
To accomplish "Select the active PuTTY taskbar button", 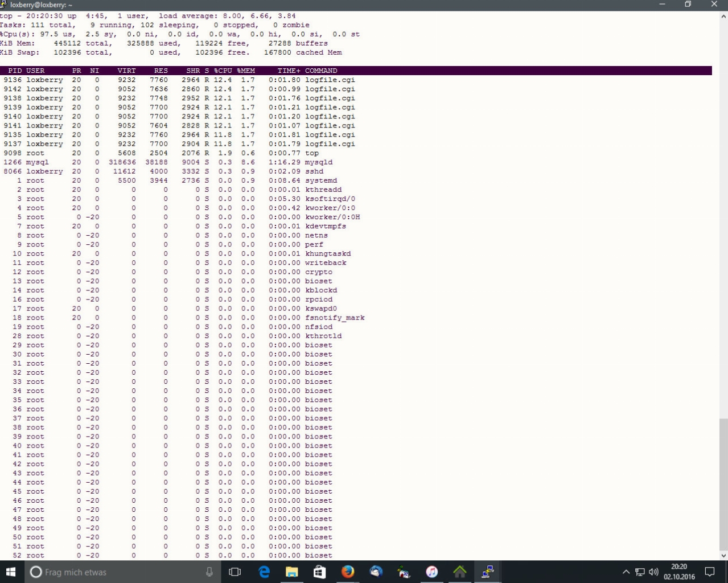I will (x=487, y=572).
